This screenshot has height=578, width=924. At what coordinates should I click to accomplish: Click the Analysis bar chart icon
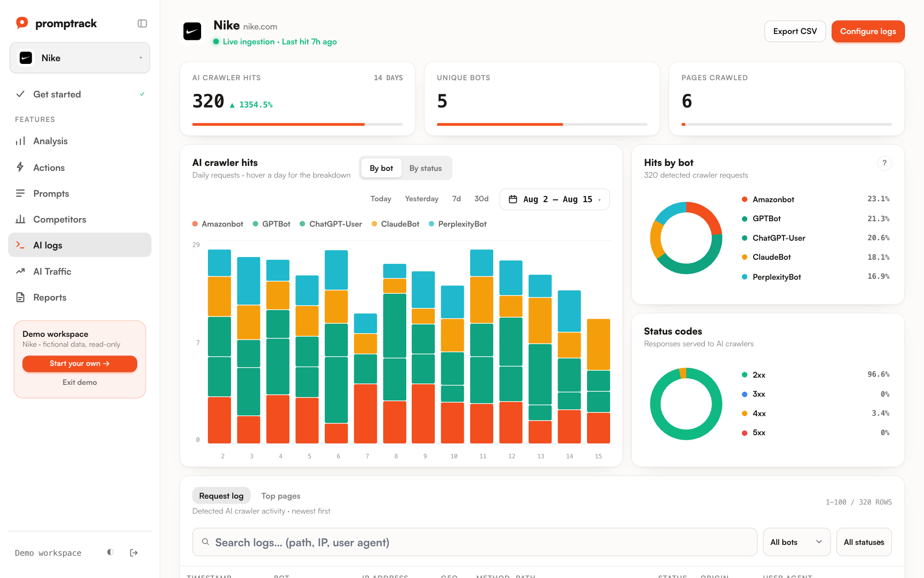coord(20,141)
